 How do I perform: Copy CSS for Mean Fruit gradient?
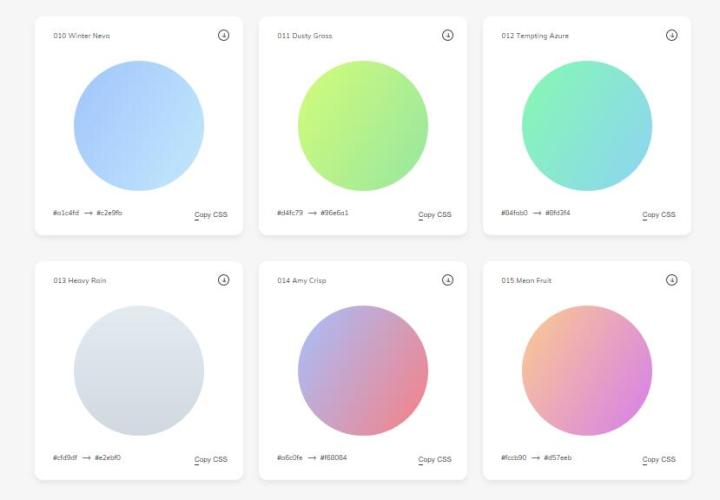click(x=659, y=459)
